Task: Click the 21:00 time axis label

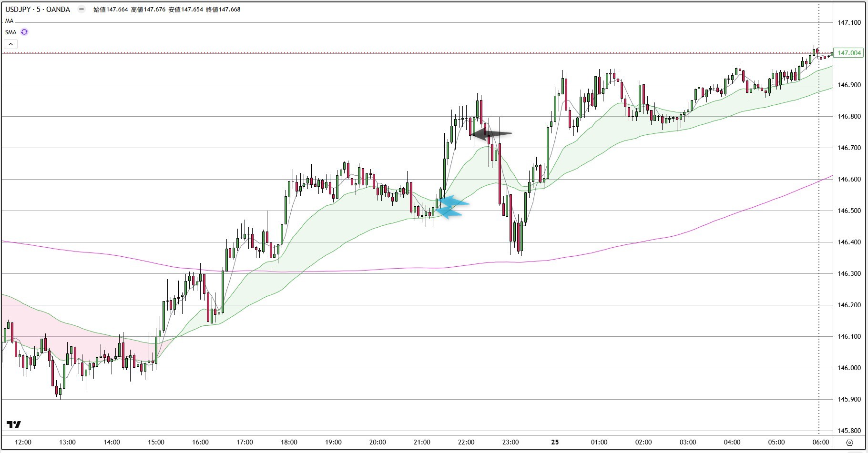Action: (422, 442)
